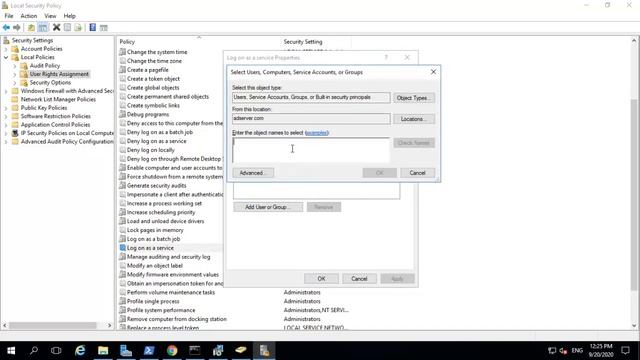Select the 'Generate security audits' policy
The height and width of the screenshot is (360, 640).
point(156,185)
